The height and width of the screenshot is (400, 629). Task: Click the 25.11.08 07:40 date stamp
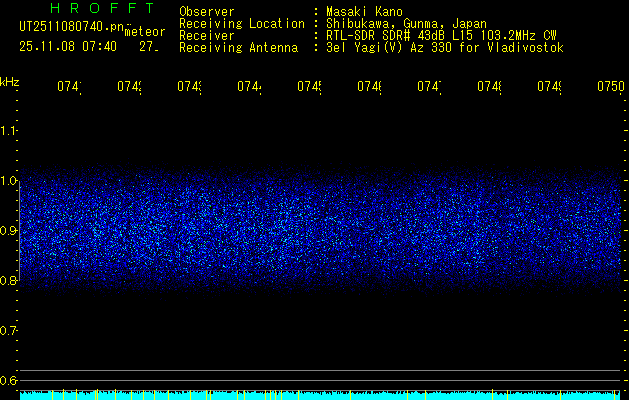point(68,46)
